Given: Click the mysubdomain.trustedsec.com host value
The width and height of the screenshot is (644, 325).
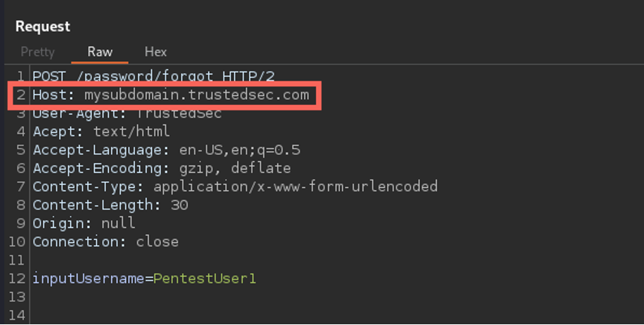Looking at the screenshot, I should point(197,95).
